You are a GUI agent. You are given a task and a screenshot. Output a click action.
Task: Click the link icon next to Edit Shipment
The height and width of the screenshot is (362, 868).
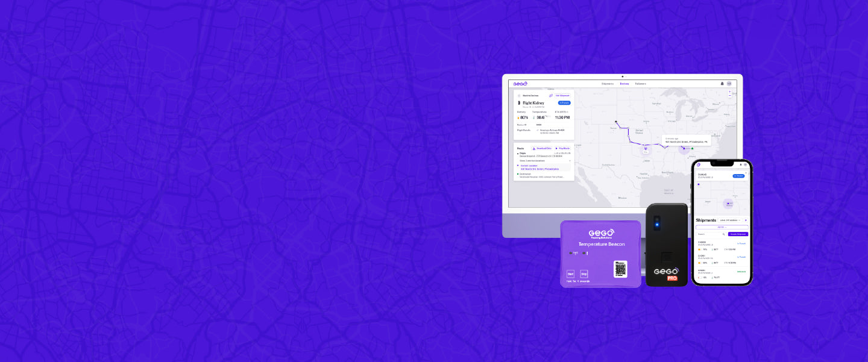coord(550,95)
